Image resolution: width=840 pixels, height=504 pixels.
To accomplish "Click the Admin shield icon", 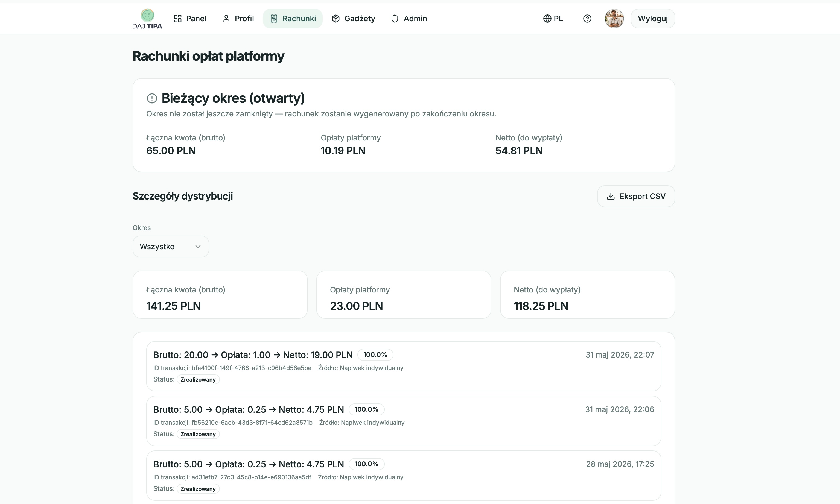I will click(395, 19).
